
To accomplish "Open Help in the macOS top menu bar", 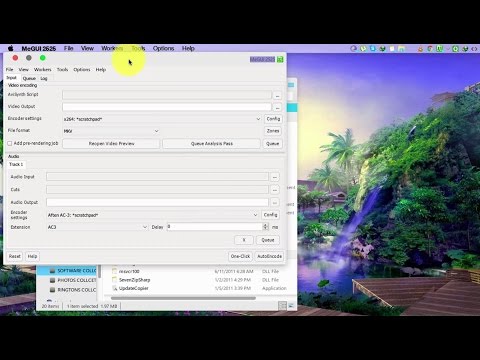I will pos(188,49).
